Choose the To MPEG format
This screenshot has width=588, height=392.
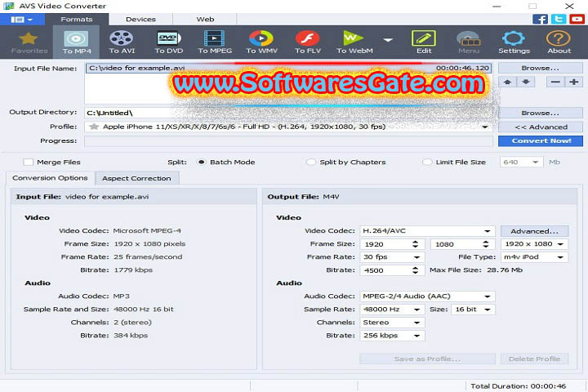(x=215, y=42)
